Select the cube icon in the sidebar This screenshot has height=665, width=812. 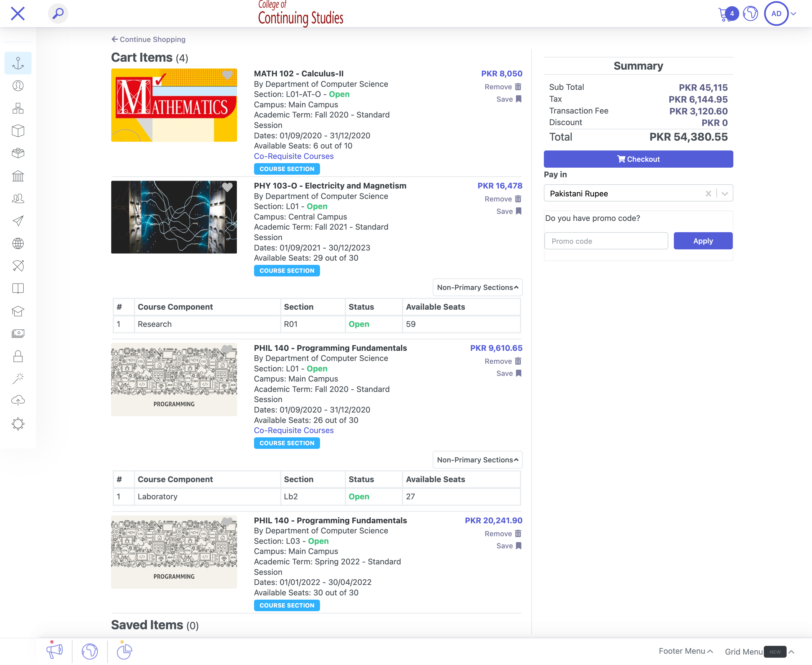[x=18, y=131]
